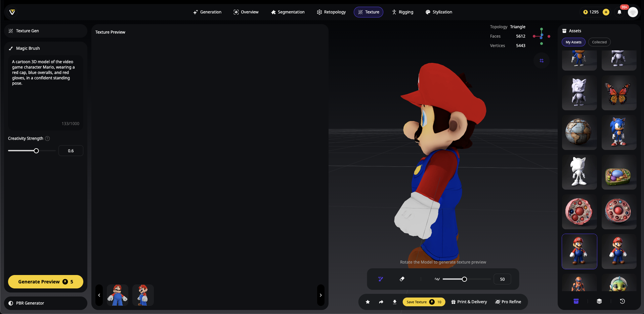Switch to the Overview tab

point(246,12)
